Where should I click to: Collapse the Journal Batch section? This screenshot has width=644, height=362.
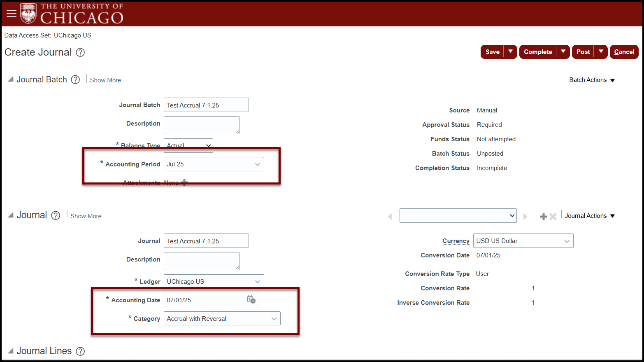coord(11,79)
